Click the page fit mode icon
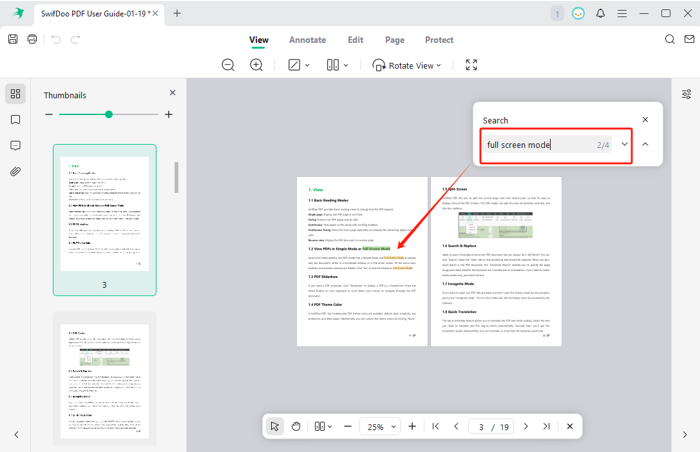Image resolution: width=700 pixels, height=452 pixels. 294,65
